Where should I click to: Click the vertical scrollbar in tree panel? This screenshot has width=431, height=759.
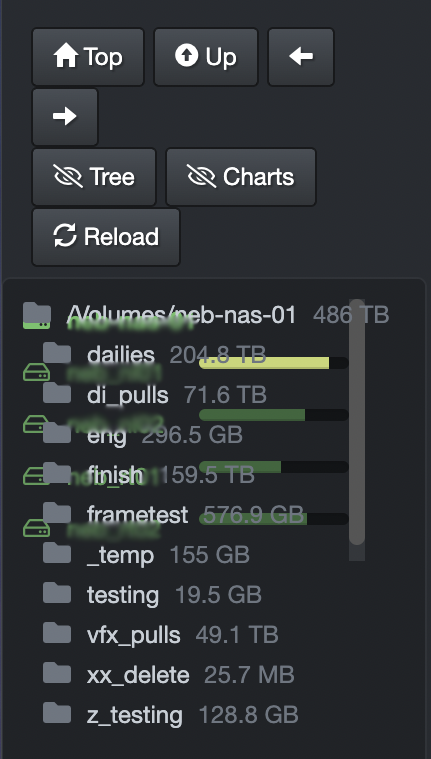click(357, 421)
